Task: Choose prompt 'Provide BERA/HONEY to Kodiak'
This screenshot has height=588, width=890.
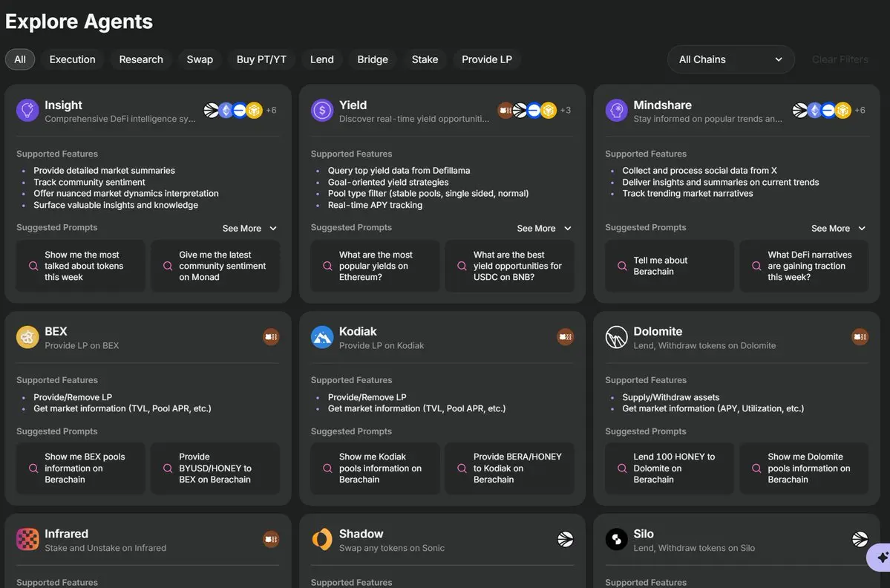Action: [510, 468]
